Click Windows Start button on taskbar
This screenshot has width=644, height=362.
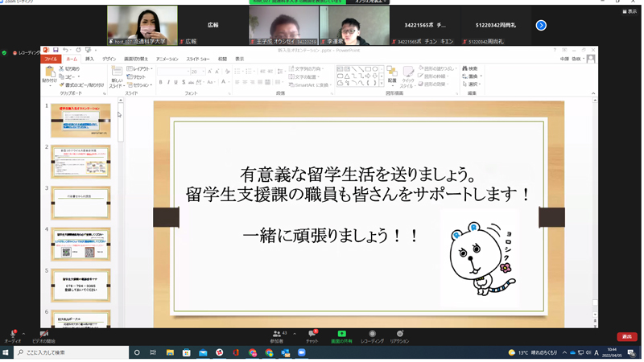click(6, 352)
